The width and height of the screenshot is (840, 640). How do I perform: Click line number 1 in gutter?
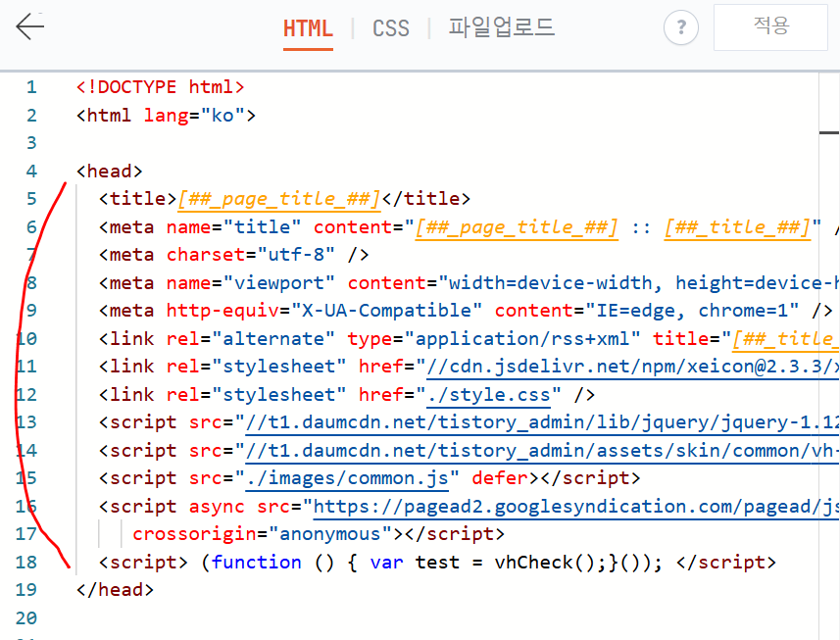coord(31,87)
